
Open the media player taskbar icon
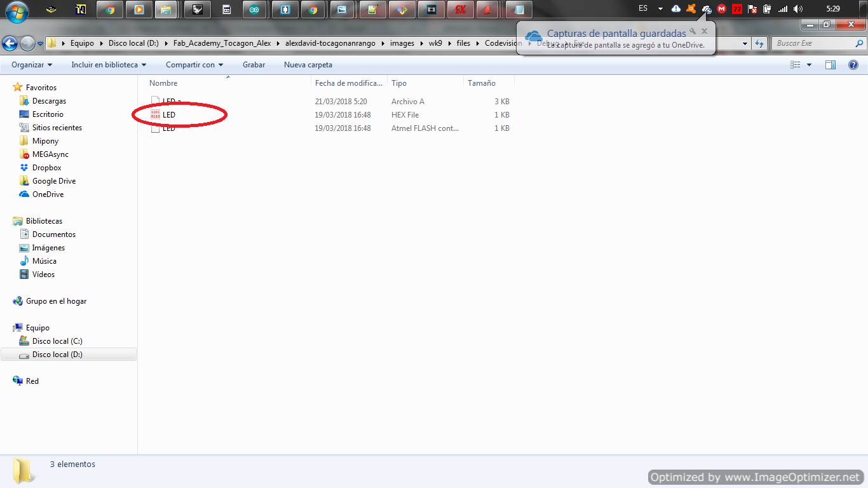(139, 10)
